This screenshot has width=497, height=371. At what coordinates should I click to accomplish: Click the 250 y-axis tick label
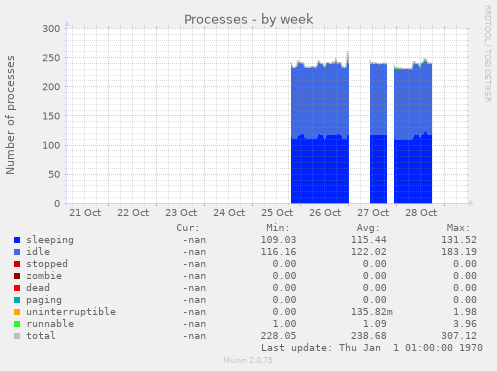pyautogui.click(x=51, y=58)
